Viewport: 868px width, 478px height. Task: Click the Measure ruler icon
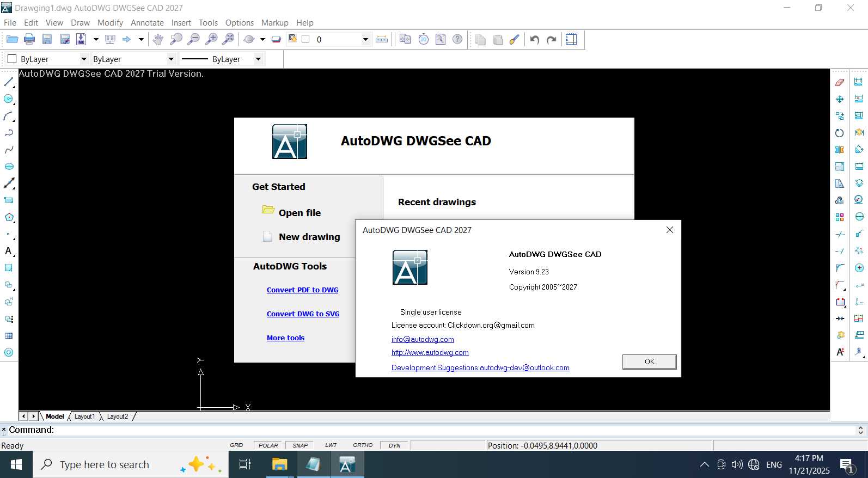[x=382, y=39]
